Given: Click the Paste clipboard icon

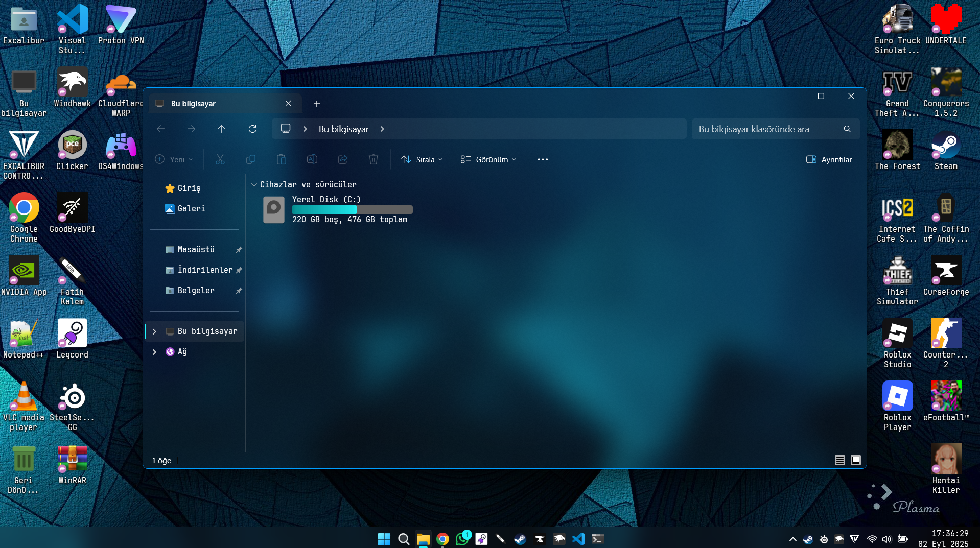Looking at the screenshot, I should tap(282, 159).
